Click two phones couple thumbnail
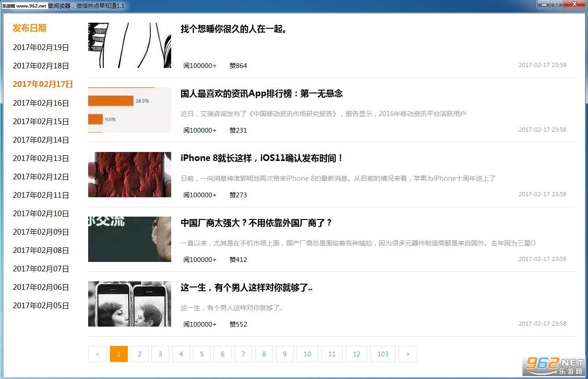 (x=130, y=304)
